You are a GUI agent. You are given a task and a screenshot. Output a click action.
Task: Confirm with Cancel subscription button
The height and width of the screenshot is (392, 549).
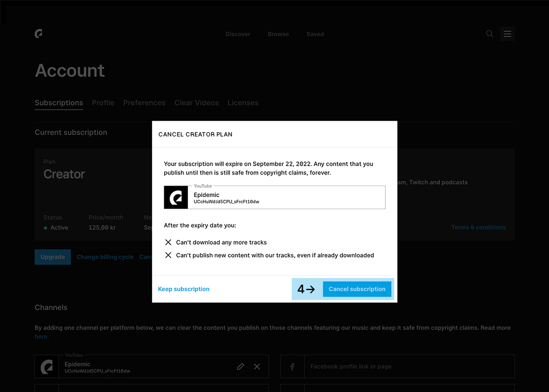pos(357,289)
